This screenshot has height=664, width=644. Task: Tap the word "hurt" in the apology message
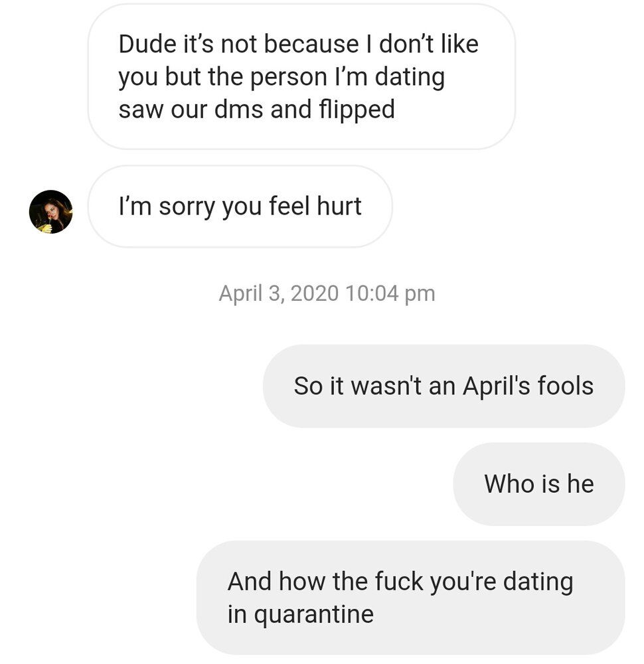pos(339,207)
